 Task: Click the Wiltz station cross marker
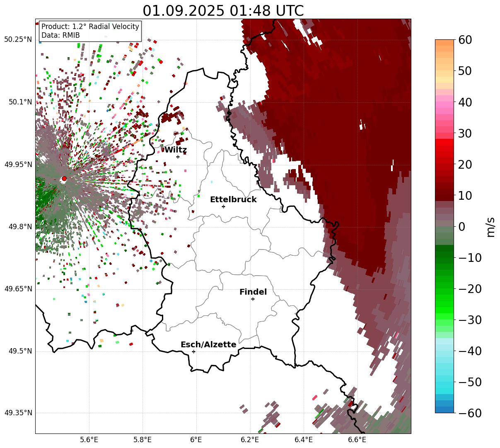click(178, 157)
